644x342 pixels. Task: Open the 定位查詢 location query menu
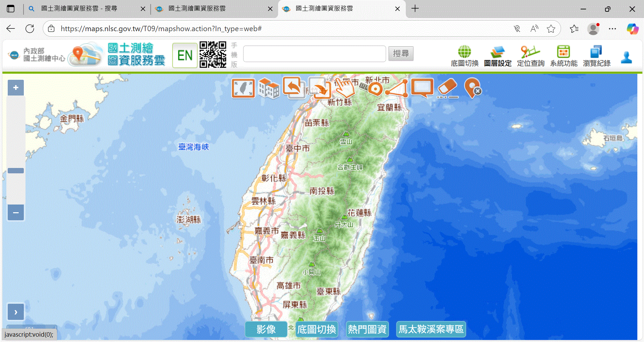pyautogui.click(x=531, y=56)
